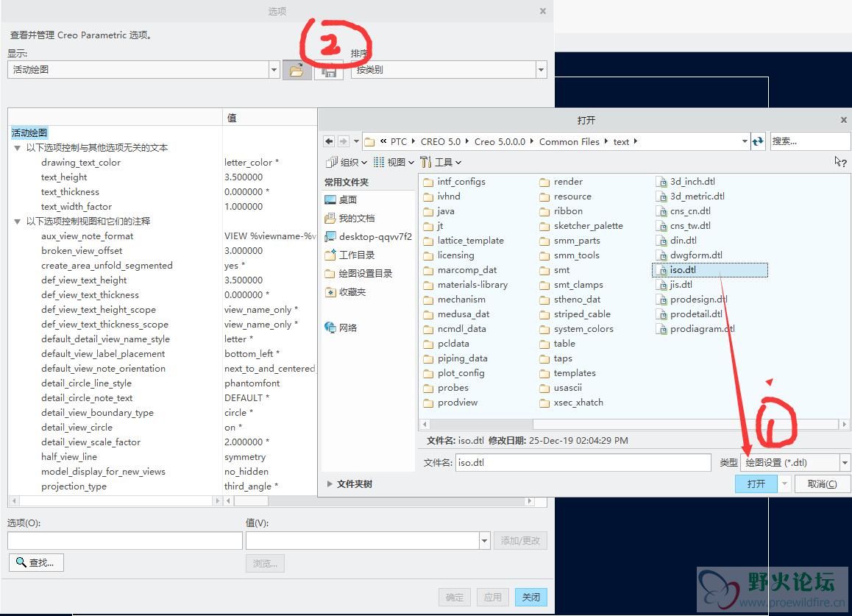852x616 pixels.
Task: Click the file list horizontal scrollbar
Action: pos(633,424)
